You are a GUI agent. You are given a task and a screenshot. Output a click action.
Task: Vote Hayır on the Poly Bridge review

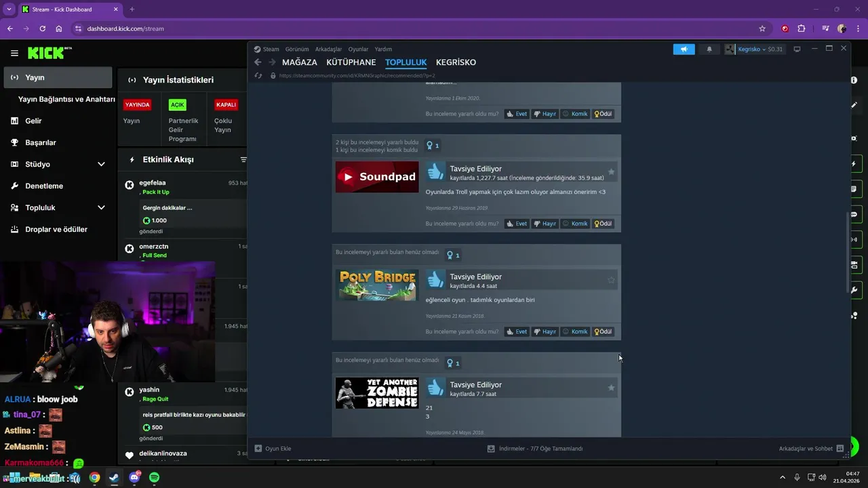(545, 331)
